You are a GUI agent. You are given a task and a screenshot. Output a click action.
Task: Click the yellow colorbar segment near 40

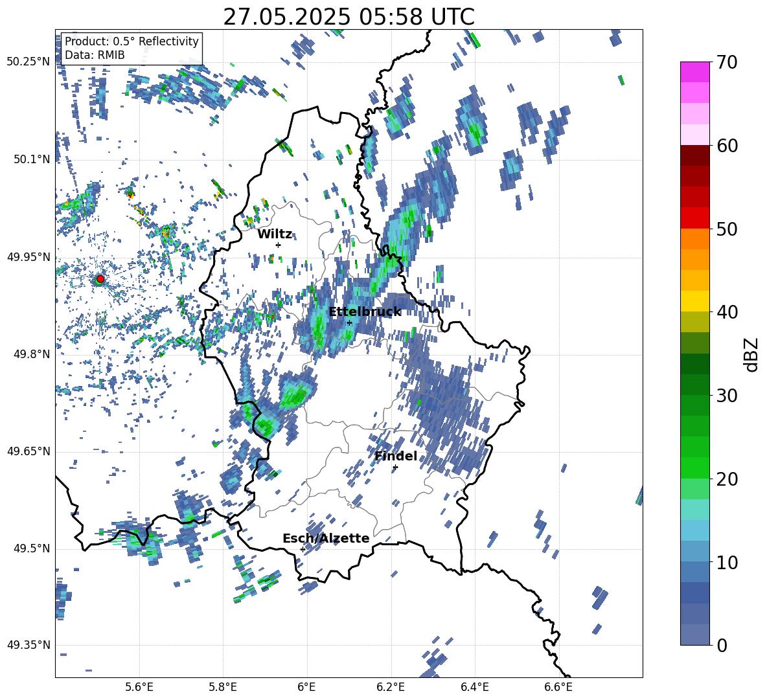pos(694,301)
